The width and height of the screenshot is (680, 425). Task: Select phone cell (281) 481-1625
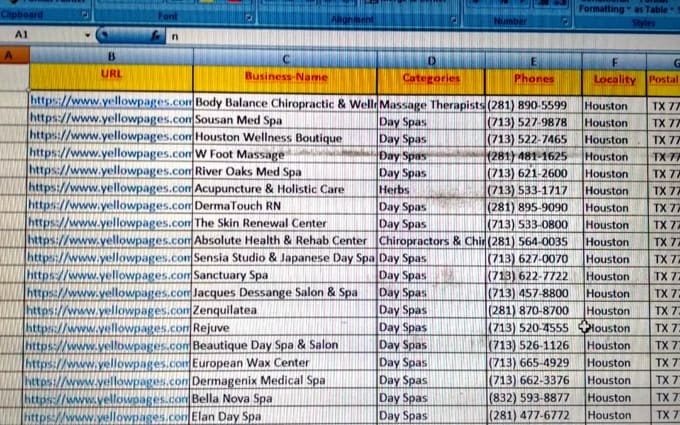[534, 156]
